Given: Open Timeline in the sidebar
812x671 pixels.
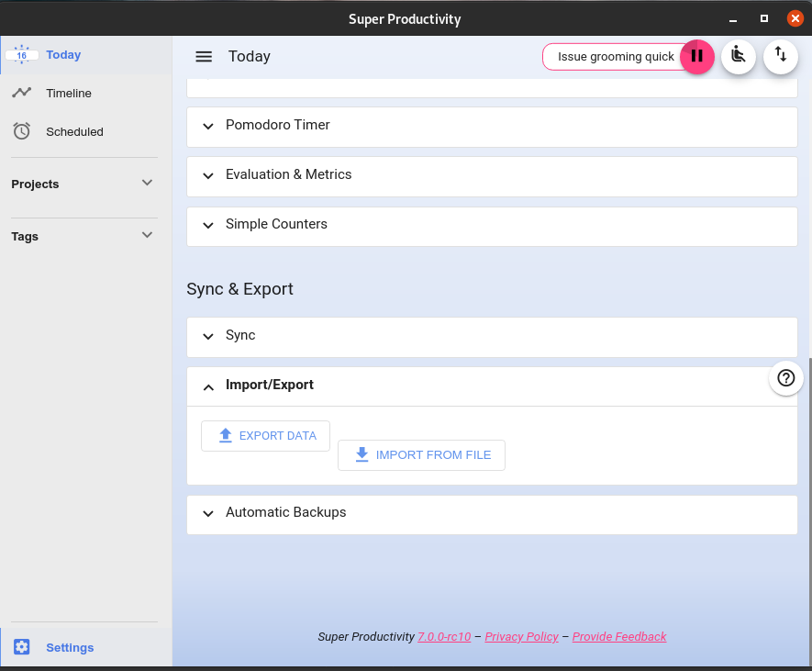Looking at the screenshot, I should (86, 94).
